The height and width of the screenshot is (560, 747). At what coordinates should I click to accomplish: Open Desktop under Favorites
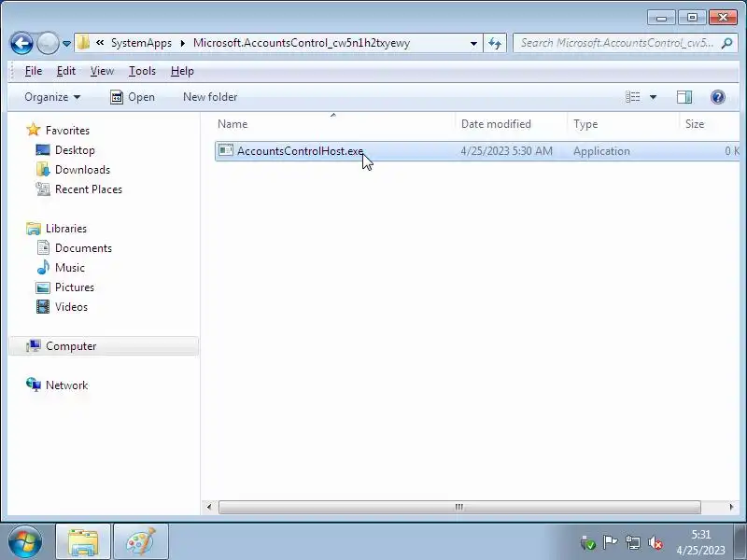pyautogui.click(x=65, y=150)
